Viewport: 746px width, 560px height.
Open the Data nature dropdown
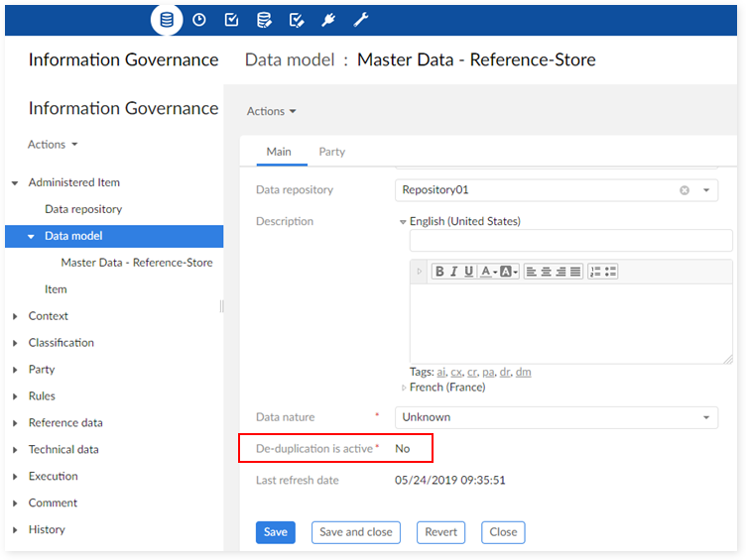click(x=706, y=417)
